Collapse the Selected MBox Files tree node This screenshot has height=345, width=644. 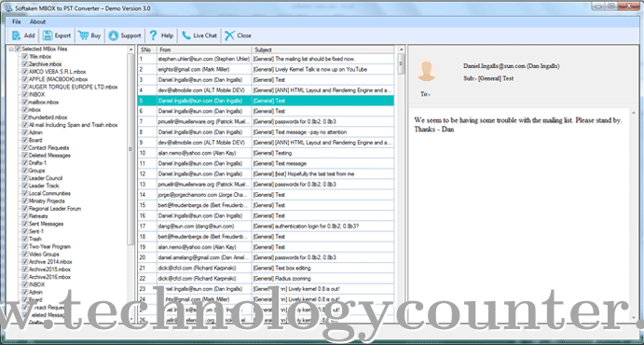pos(11,48)
